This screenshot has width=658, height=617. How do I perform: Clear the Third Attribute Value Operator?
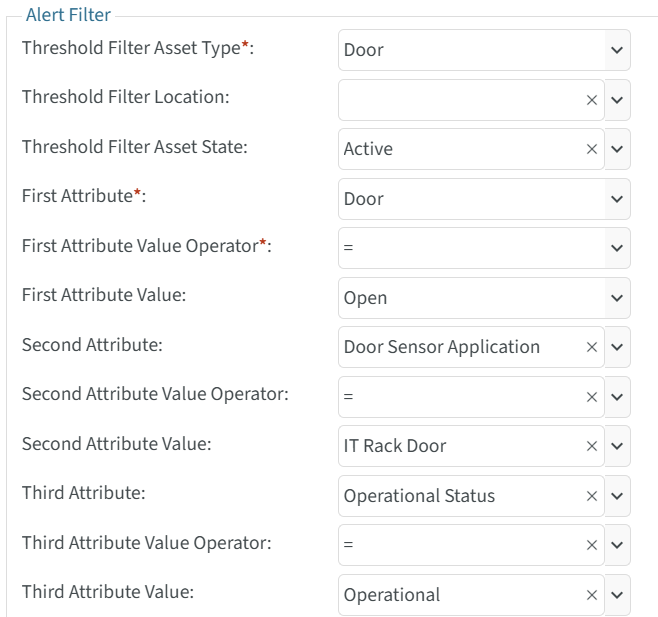(591, 545)
